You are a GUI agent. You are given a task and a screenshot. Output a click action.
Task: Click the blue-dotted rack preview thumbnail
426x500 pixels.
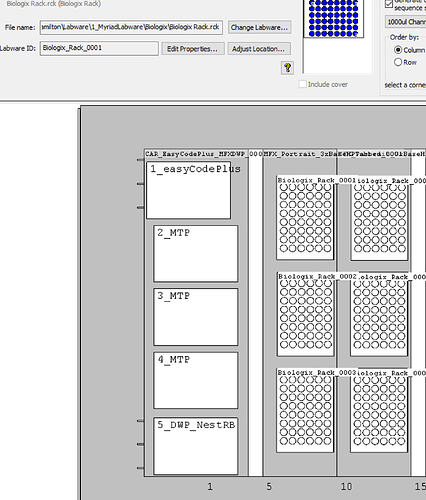point(333,18)
